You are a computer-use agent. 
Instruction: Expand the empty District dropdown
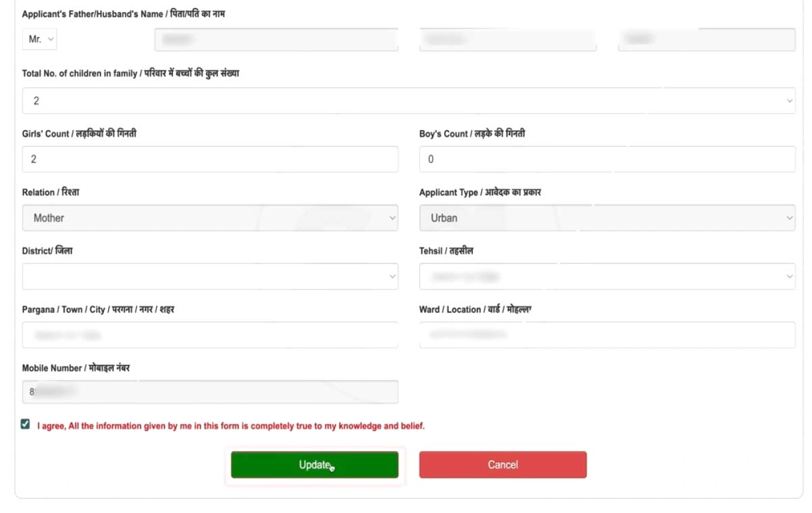[209, 277]
